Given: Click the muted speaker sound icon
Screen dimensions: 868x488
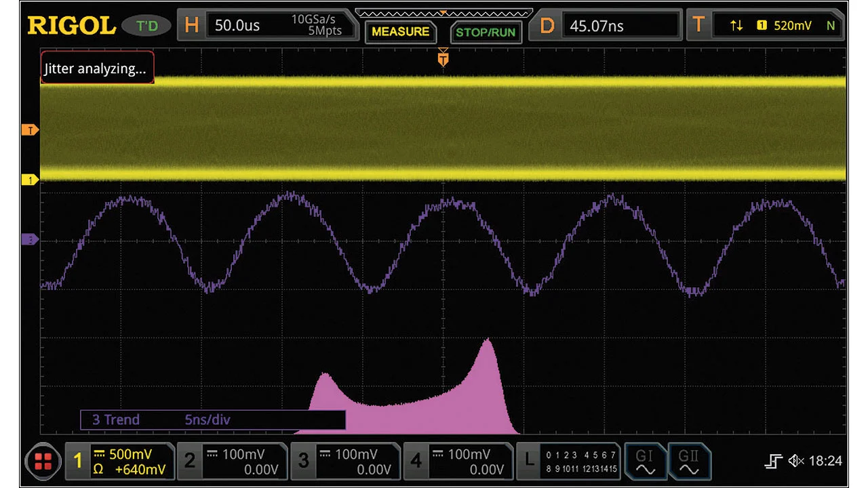Looking at the screenshot, I should (796, 462).
